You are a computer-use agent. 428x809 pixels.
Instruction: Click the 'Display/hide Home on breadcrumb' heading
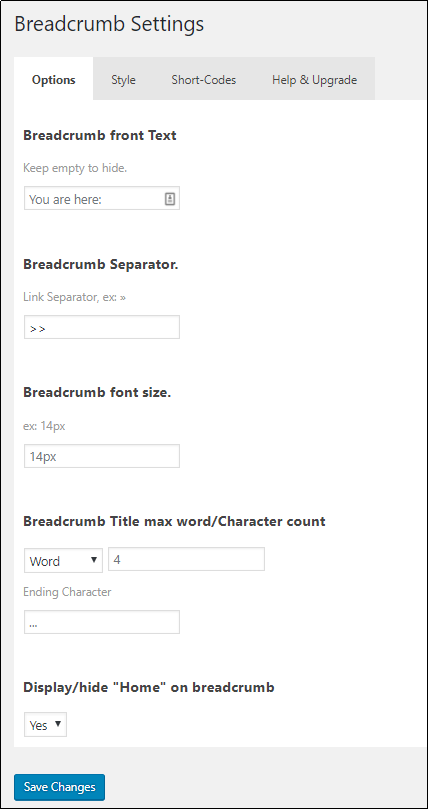(x=149, y=687)
